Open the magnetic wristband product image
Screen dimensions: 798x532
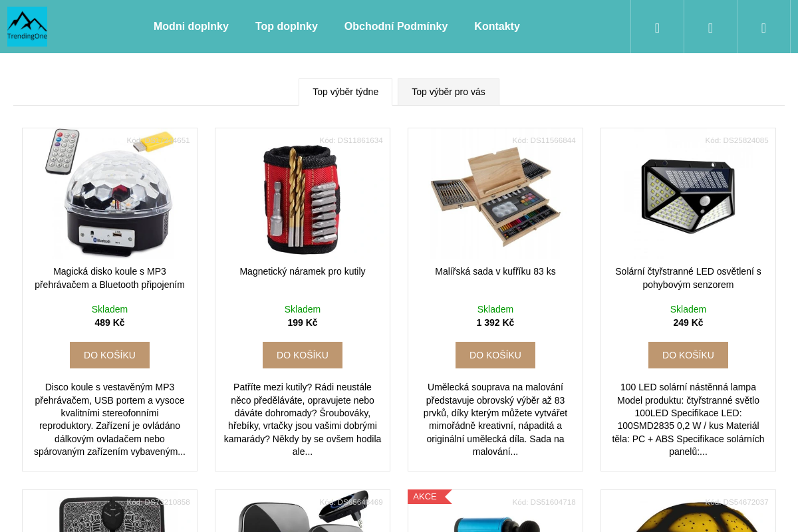303,196
